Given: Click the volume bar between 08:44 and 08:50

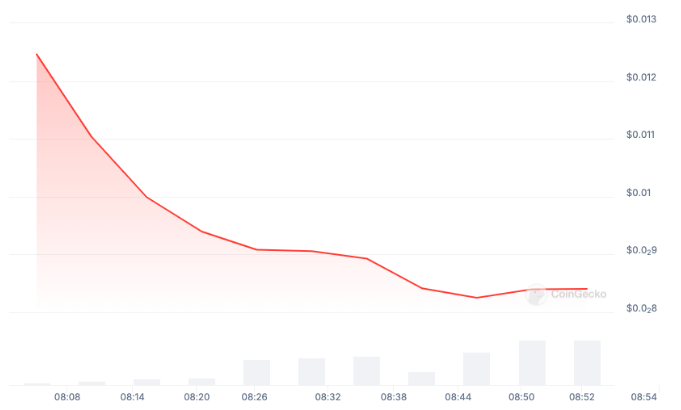Looking at the screenshot, I should click(x=476, y=368).
